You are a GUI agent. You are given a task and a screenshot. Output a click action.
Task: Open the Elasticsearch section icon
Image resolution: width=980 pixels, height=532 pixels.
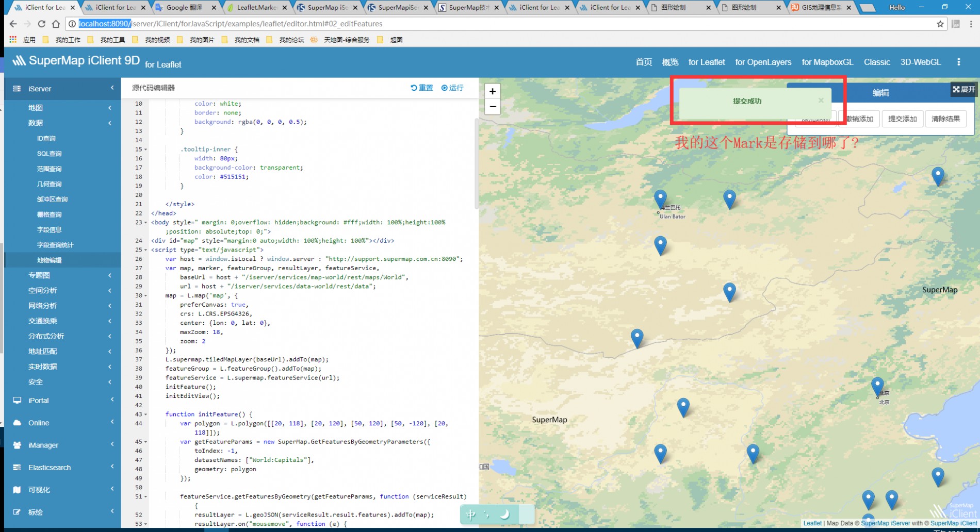(x=17, y=468)
